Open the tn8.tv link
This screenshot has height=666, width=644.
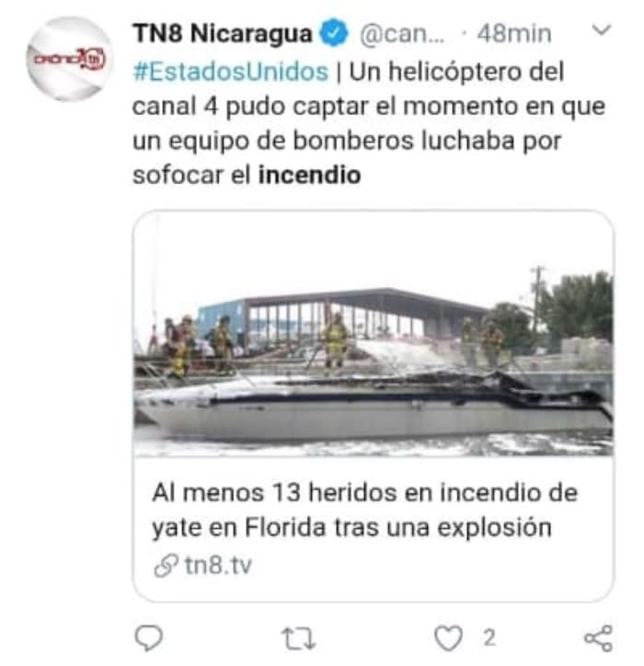[x=218, y=566]
